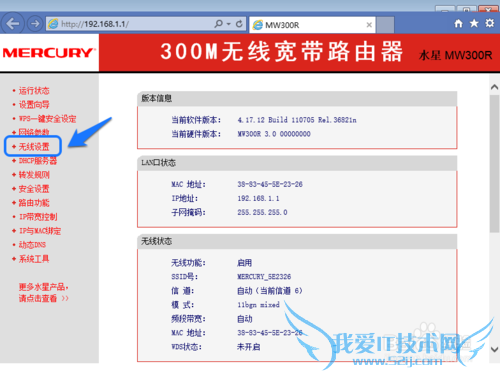Image resolution: width=500 pixels, height=376 pixels.
Task: Open 转发规则 menu item
Action: tap(34, 175)
